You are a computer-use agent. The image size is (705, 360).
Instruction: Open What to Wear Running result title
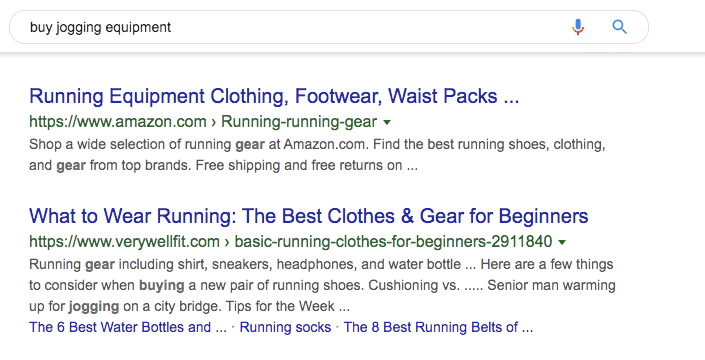coord(308,216)
